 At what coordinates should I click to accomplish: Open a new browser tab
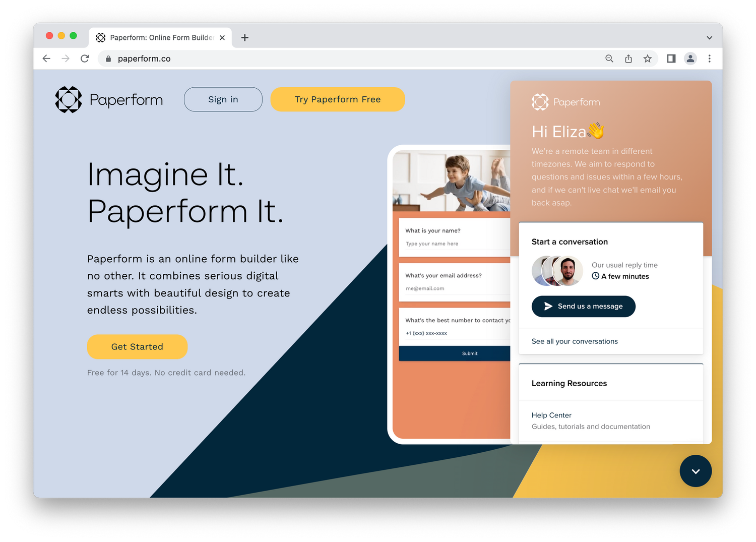[245, 38]
